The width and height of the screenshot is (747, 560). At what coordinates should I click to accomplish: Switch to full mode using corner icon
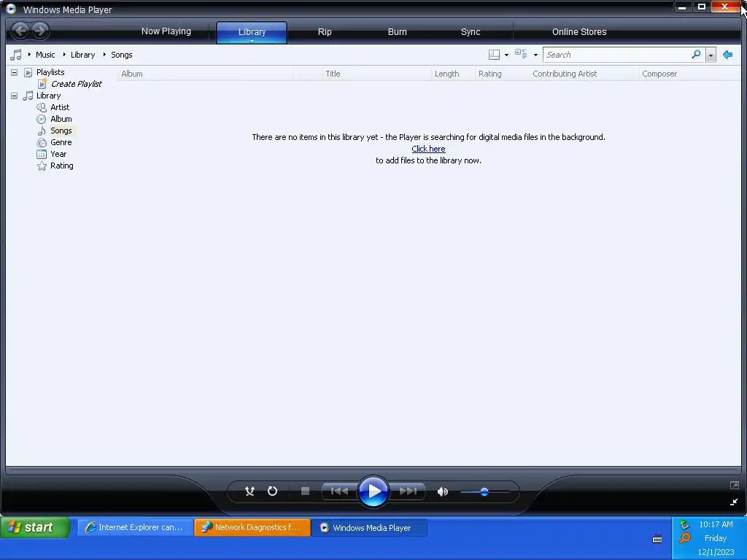click(734, 485)
